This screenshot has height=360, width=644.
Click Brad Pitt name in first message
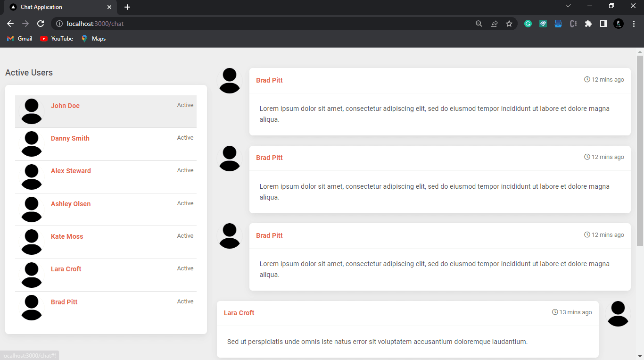[x=269, y=80]
